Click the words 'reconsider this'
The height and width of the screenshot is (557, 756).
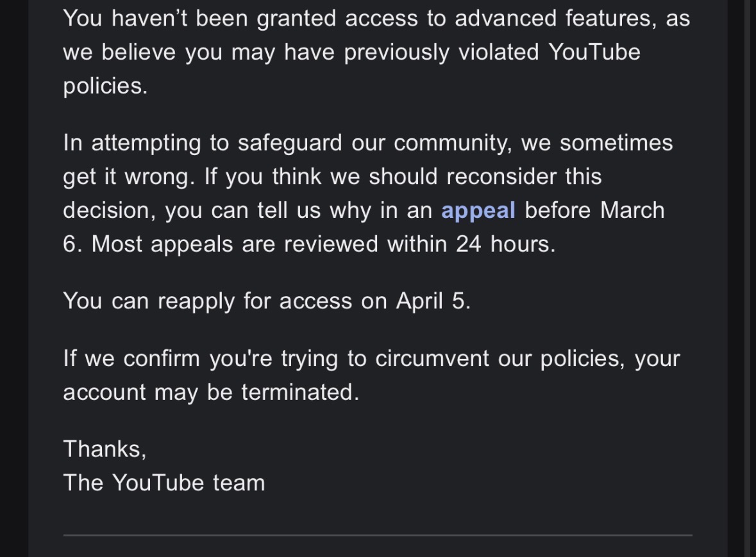[x=524, y=176]
